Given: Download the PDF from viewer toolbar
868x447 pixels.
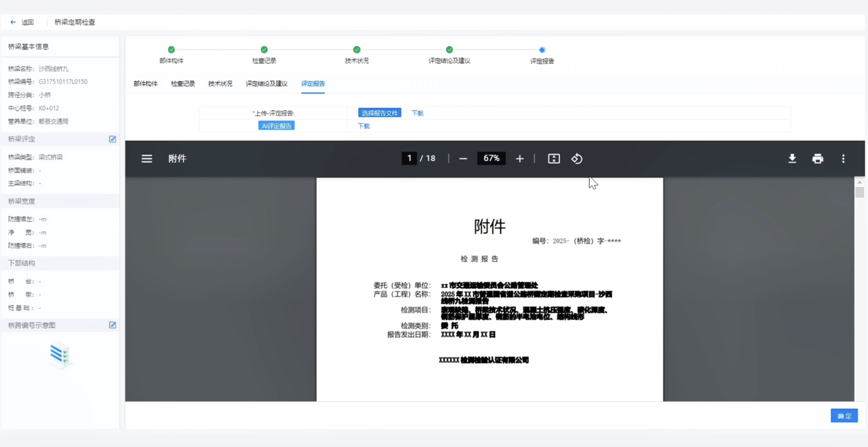Looking at the screenshot, I should (792, 159).
